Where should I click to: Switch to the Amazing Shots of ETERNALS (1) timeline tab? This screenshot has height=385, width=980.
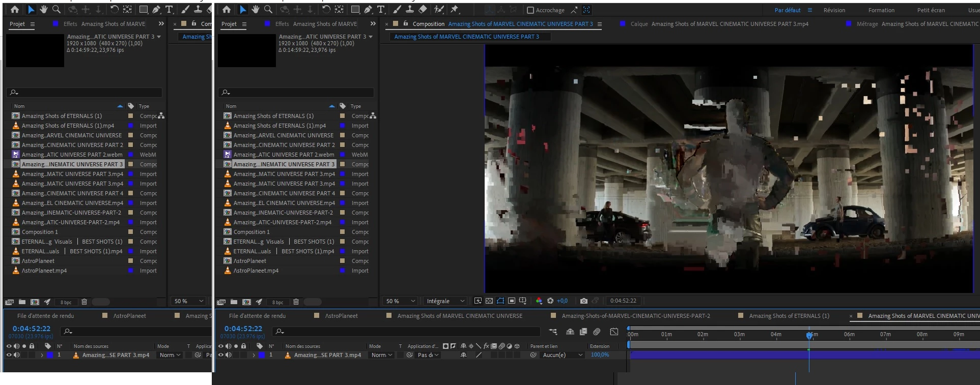coord(789,316)
